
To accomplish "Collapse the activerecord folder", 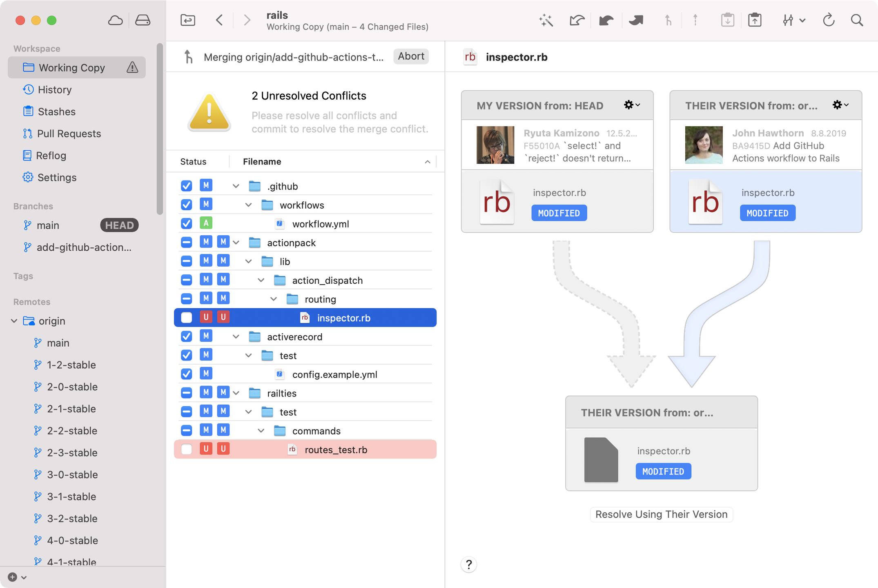I will coord(236,337).
